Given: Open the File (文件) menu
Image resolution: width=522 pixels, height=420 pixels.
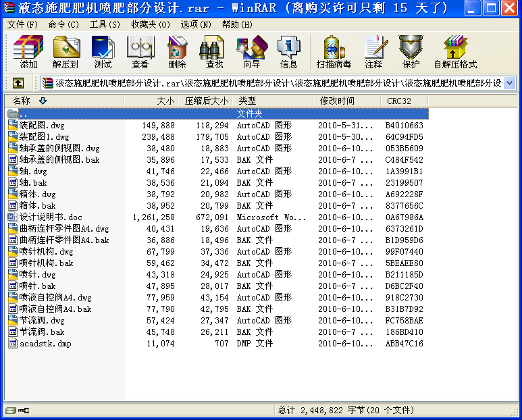Looking at the screenshot, I should pos(22,24).
